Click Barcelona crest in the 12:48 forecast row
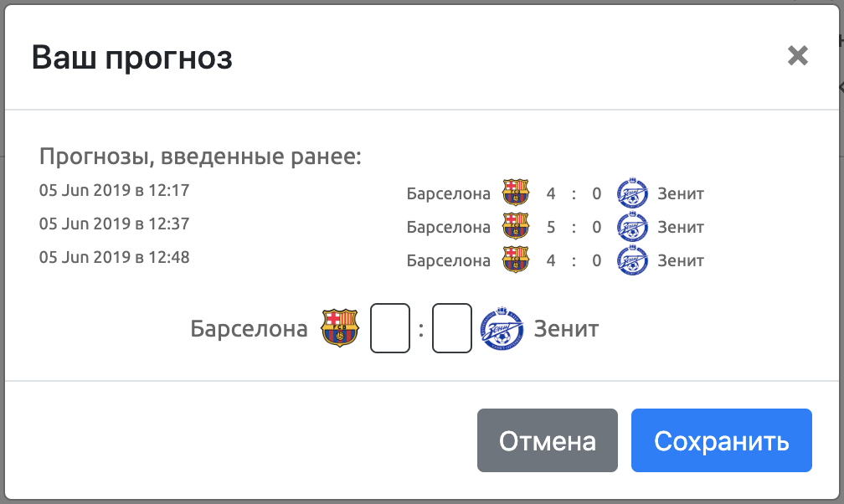 [x=516, y=260]
